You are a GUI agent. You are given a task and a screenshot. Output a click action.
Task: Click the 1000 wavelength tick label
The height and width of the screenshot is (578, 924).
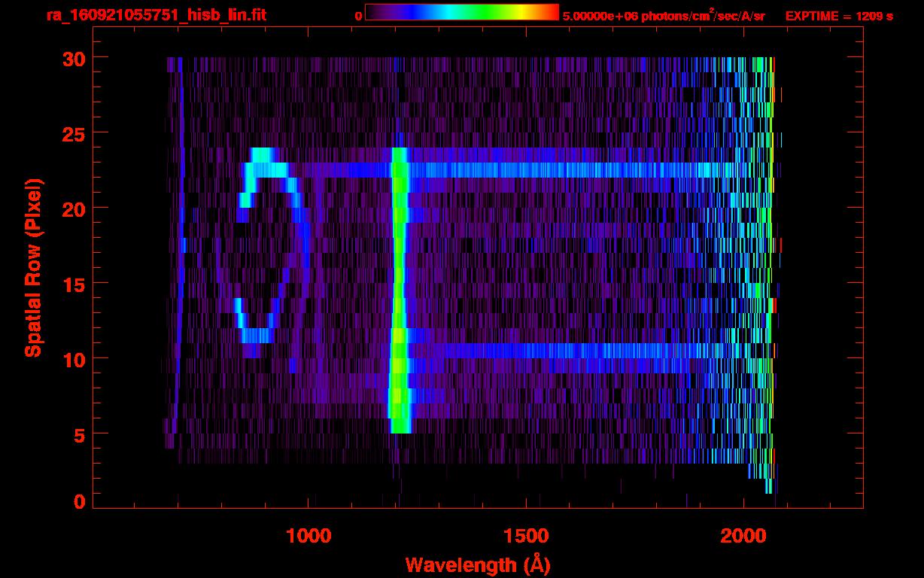click(309, 535)
